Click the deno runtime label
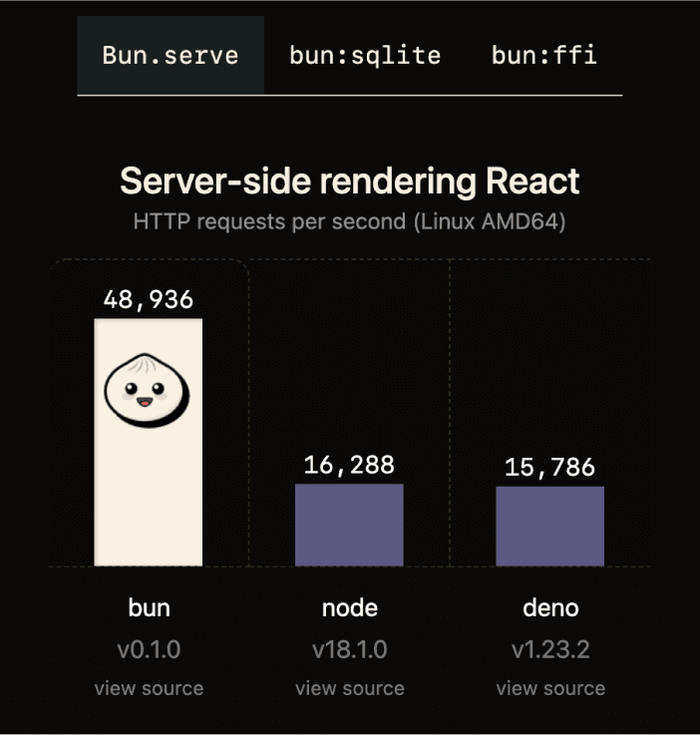700x735 pixels. 550,608
